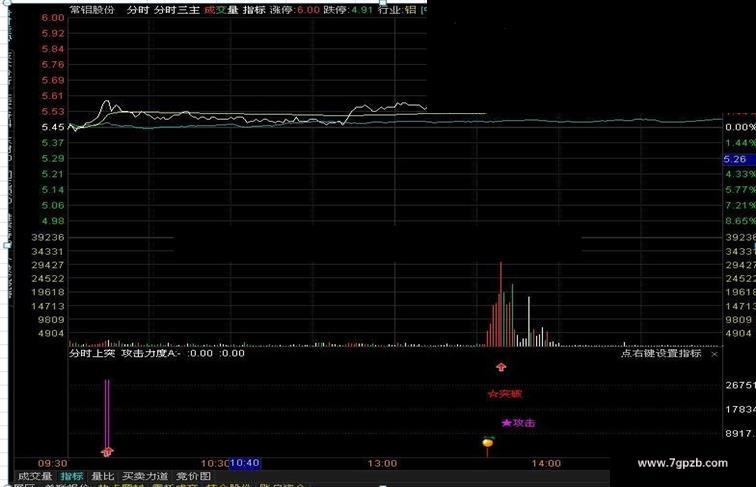Open the 买卖力道 tab

pos(145,476)
